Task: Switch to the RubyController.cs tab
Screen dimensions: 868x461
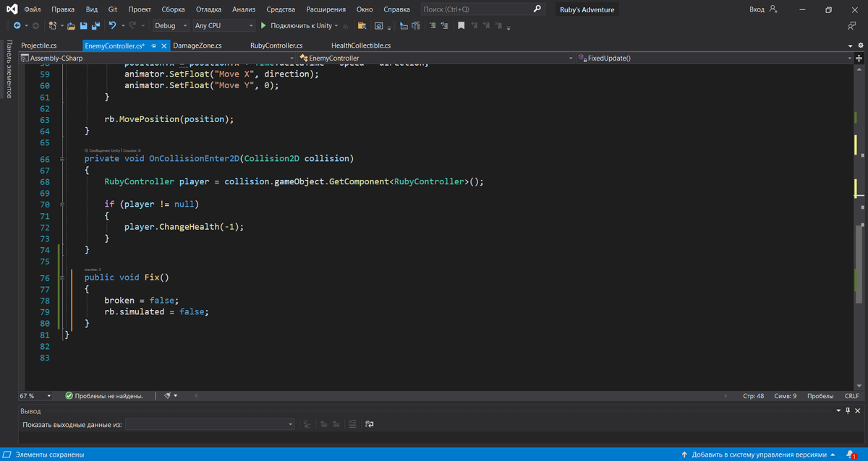Action: (x=276, y=46)
